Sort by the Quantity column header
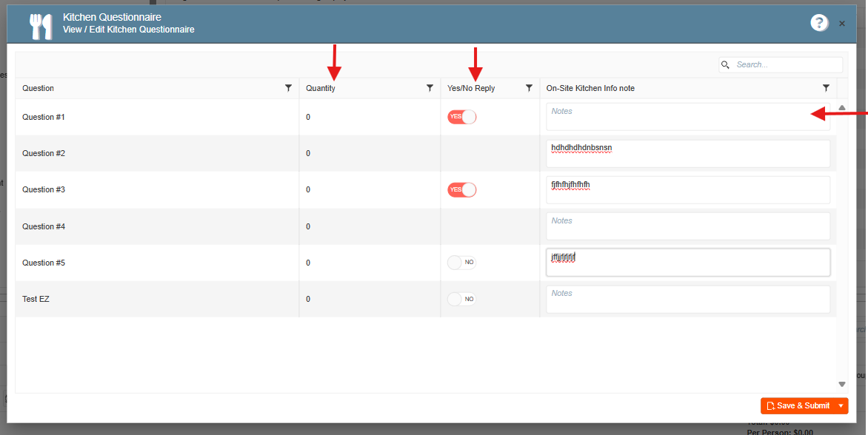The height and width of the screenshot is (435, 868). [321, 89]
